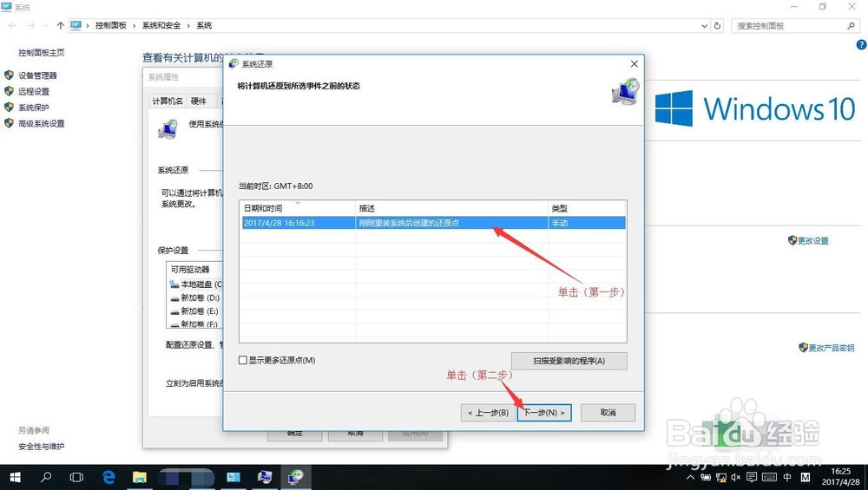
Task: Launch Microsoft Edge from taskbar
Action: (108, 477)
